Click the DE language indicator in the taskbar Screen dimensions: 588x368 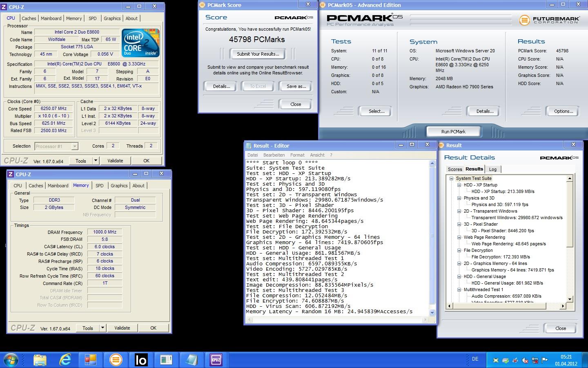475,359
